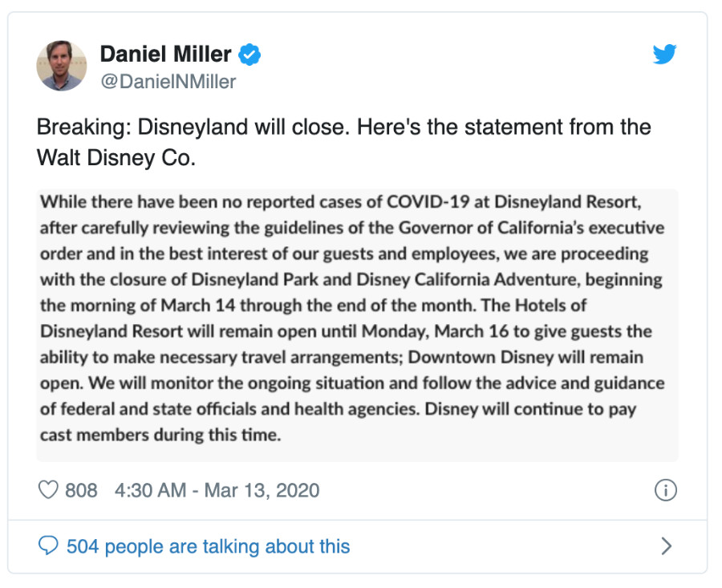The width and height of the screenshot is (722, 588).
Task: Click 'Downtown Disney will remain' statement line
Action: [x=342, y=357]
